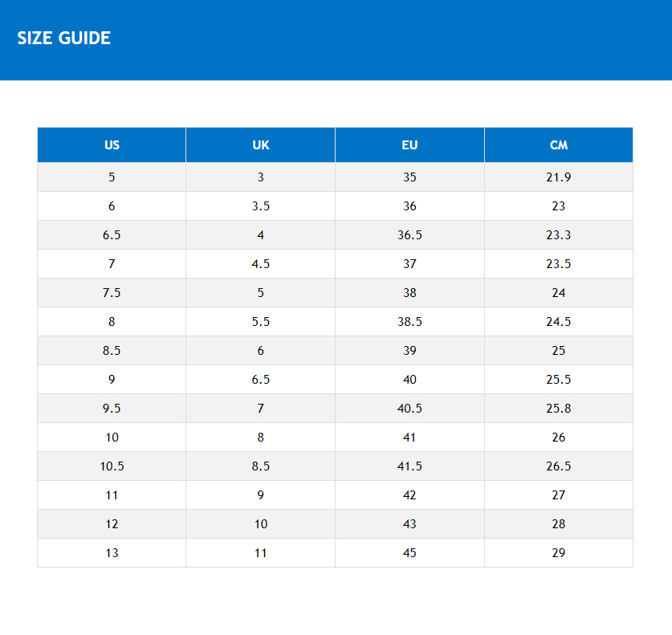Click the CM column header
This screenshot has height=635, width=672.
point(559,145)
